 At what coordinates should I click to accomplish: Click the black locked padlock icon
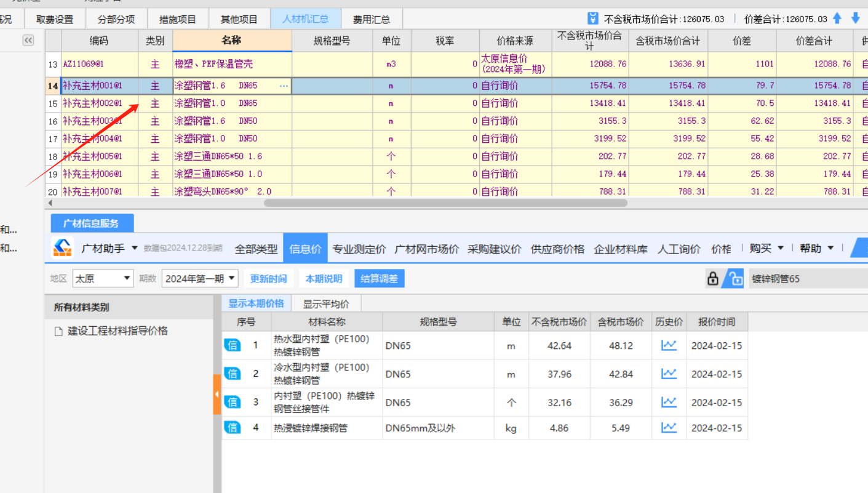(713, 279)
